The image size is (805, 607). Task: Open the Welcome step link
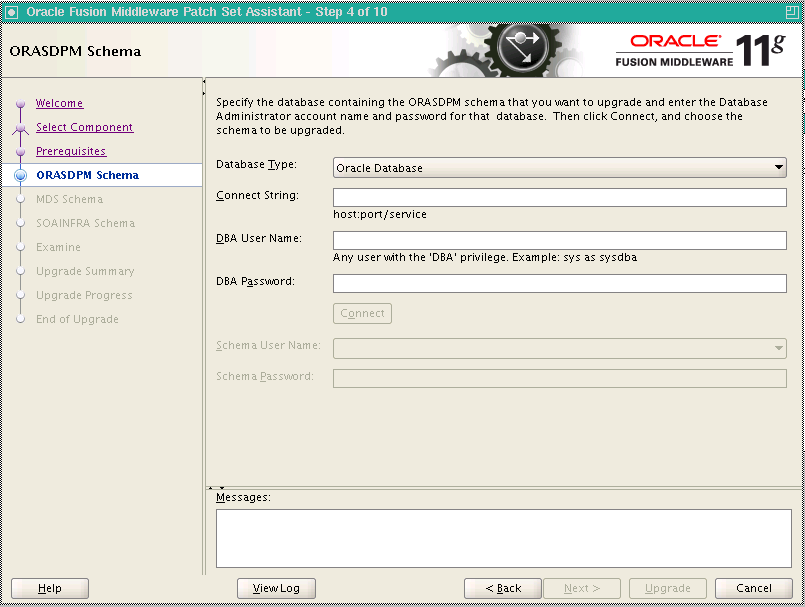pos(60,103)
